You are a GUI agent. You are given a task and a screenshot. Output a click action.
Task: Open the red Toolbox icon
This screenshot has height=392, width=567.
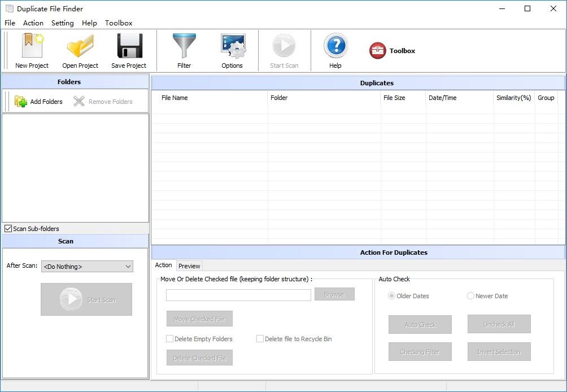coord(377,51)
